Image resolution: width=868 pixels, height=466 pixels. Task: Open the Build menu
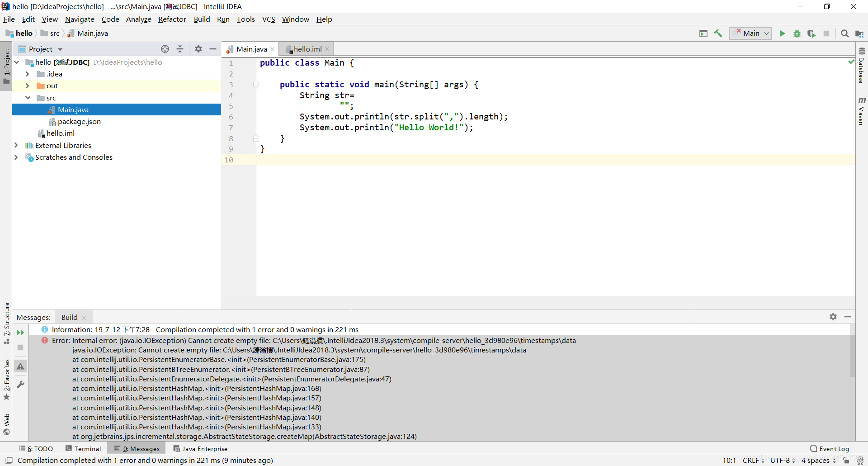(202, 19)
